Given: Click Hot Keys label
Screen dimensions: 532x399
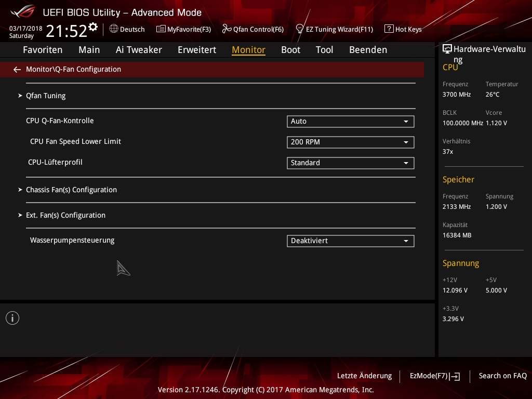Looking at the screenshot, I should coord(408,29).
